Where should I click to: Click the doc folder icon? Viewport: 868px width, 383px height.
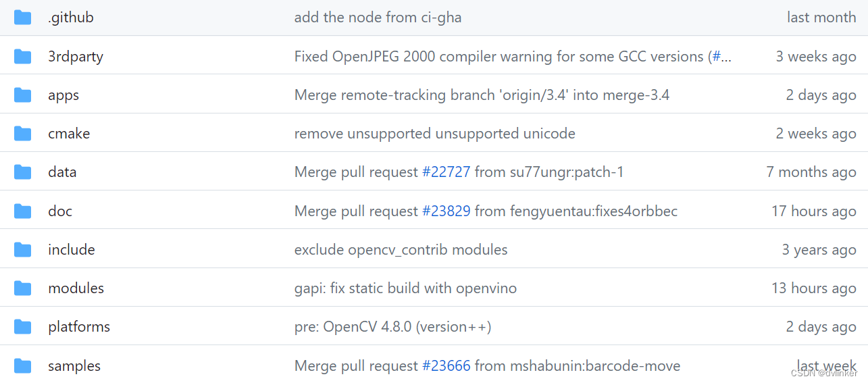(x=23, y=211)
